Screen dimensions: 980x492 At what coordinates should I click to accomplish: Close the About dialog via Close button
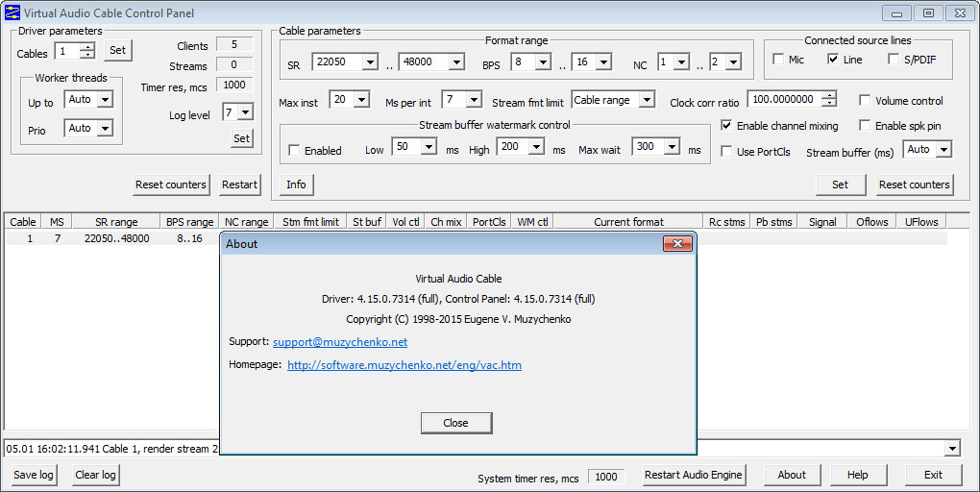click(455, 423)
